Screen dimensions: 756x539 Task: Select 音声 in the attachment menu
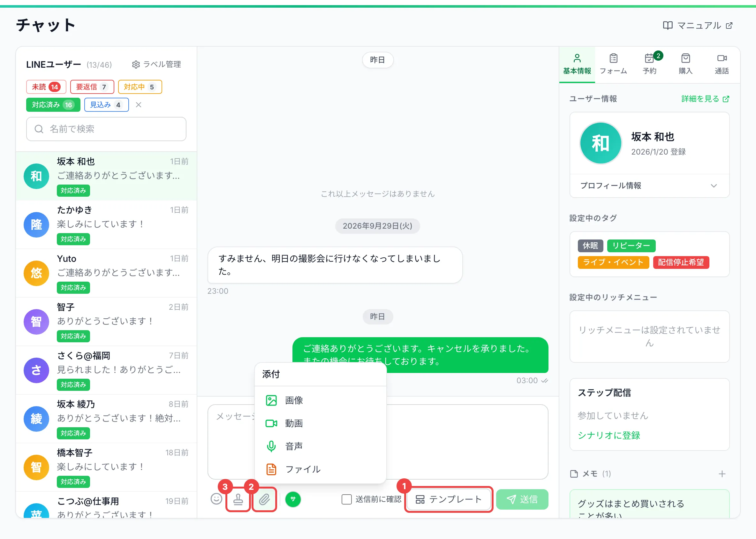[320, 446]
